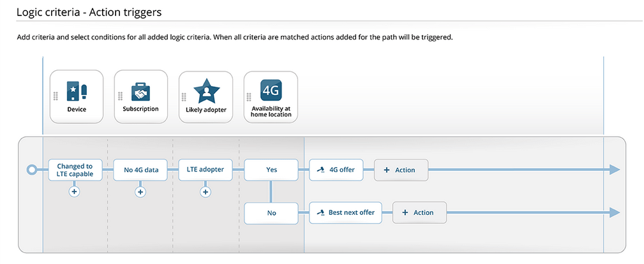
Task: Click the Likely adopter star icon
Action: 206,92
